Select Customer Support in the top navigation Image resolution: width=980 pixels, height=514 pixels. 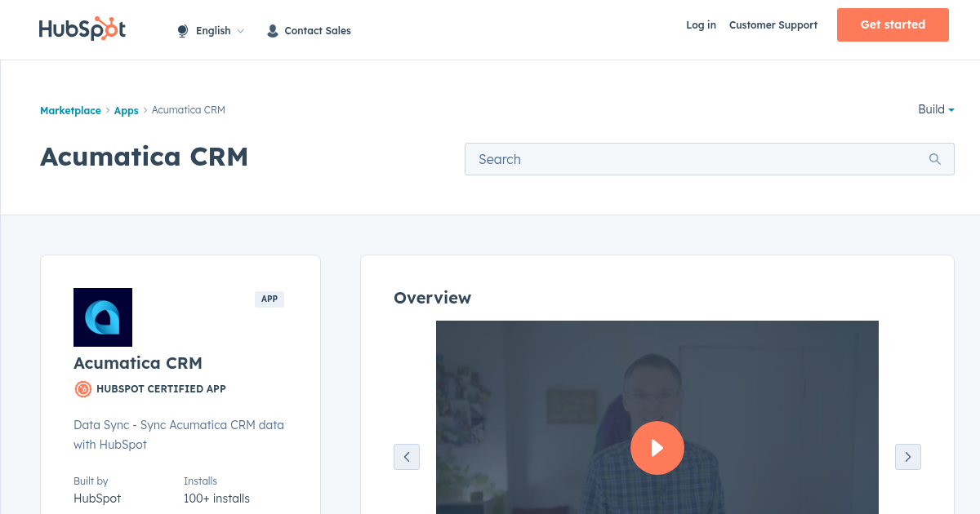773,25
